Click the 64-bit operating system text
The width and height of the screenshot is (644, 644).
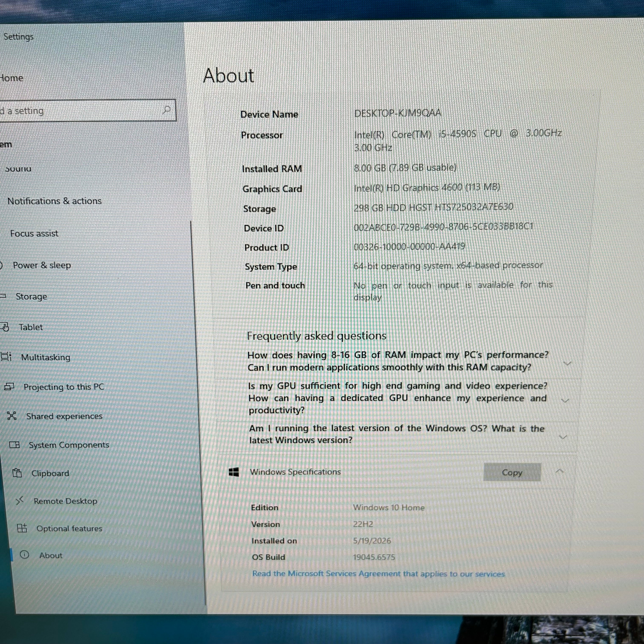(x=448, y=266)
